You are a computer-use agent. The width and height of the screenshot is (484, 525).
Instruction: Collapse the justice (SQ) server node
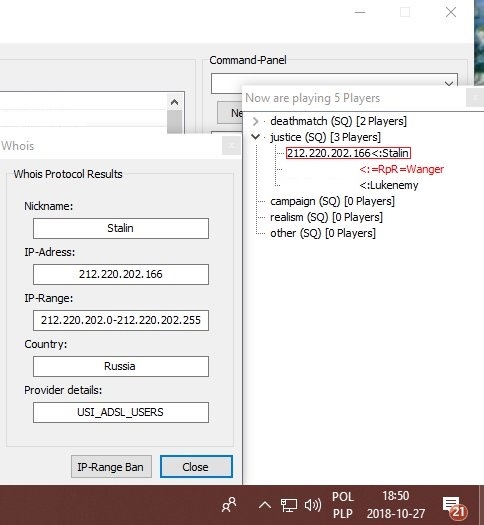[255, 137]
